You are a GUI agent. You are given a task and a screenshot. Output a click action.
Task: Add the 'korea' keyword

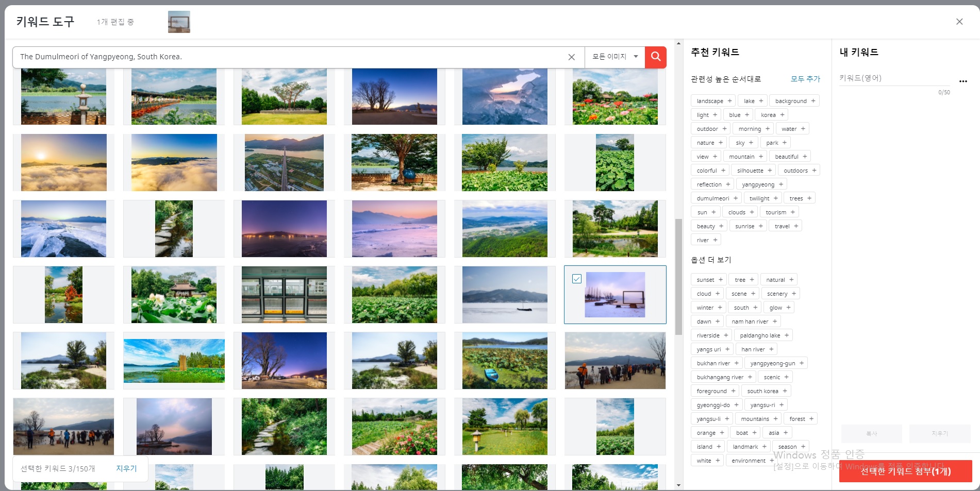point(772,115)
